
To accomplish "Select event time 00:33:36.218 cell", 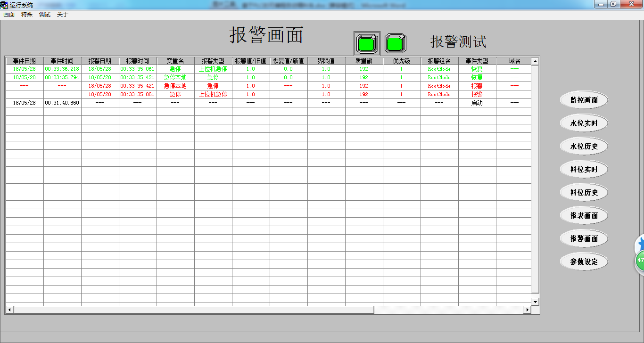I will pyautogui.click(x=62, y=69).
